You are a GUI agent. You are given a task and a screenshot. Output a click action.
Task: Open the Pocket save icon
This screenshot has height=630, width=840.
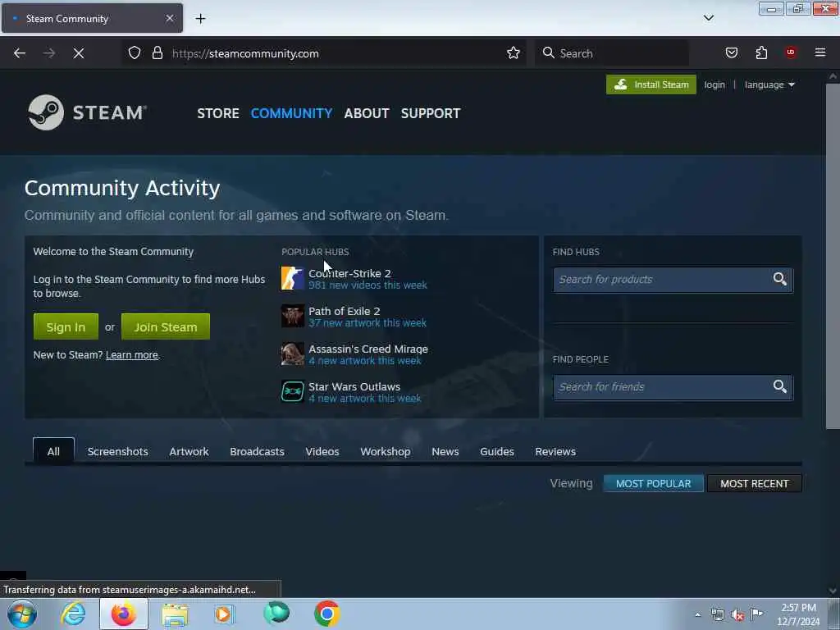click(731, 53)
